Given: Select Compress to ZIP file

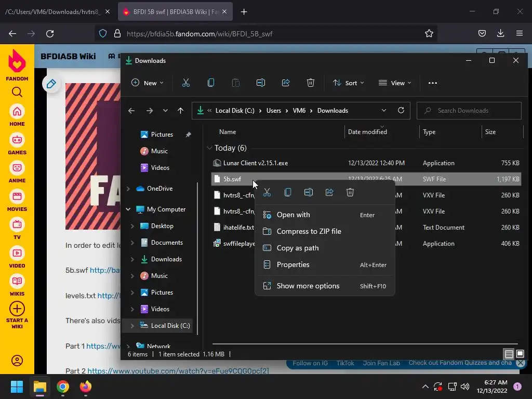Looking at the screenshot, I should (x=325, y=231).
